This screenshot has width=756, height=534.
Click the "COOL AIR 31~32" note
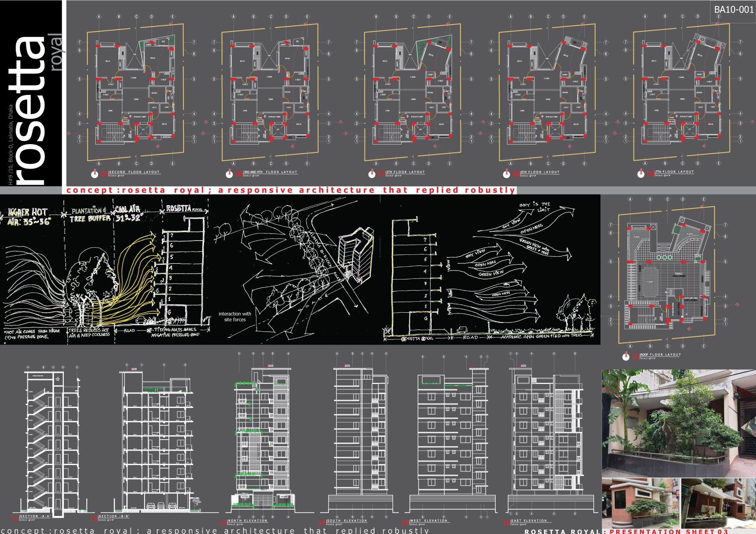pyautogui.click(x=128, y=213)
